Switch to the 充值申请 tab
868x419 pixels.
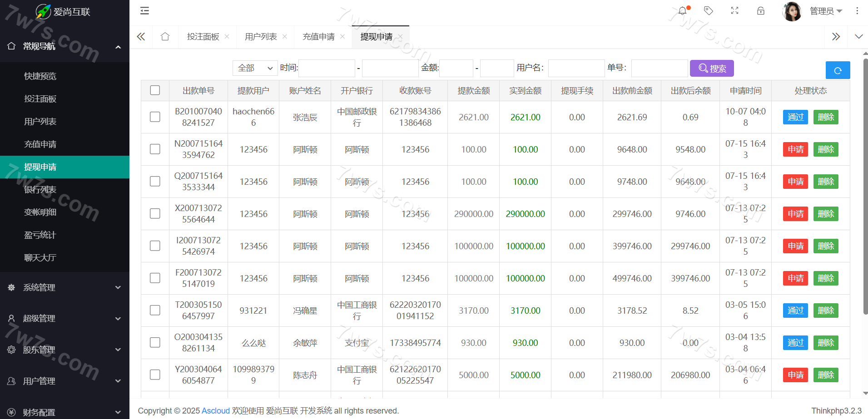[x=318, y=37]
